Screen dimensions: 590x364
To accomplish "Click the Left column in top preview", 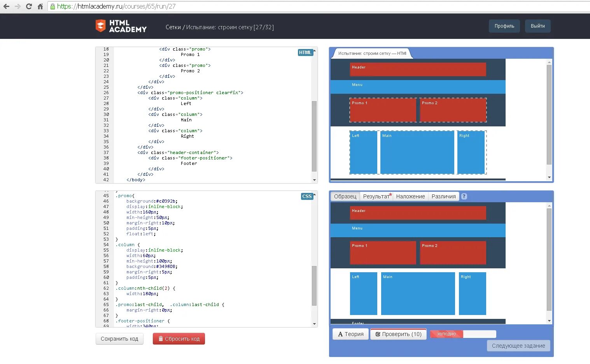I will pyautogui.click(x=364, y=152).
